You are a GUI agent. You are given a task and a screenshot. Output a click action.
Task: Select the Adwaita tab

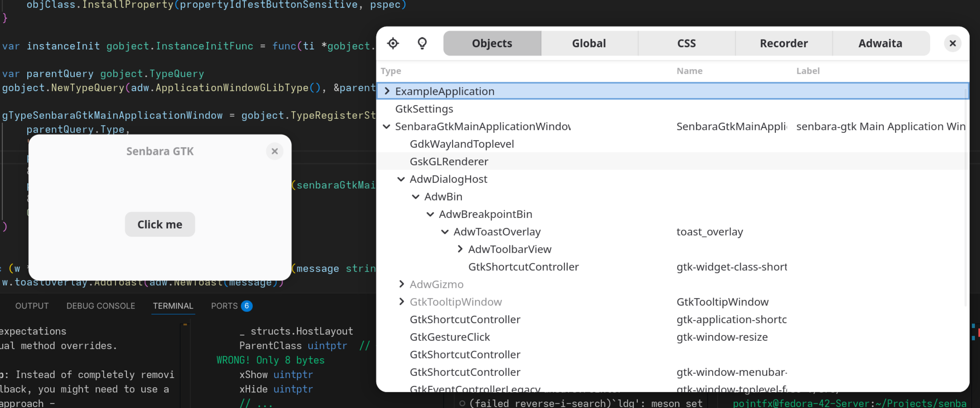(x=880, y=44)
